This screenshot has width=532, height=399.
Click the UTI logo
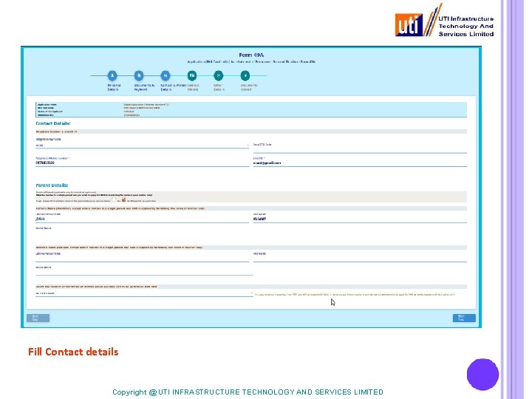click(x=444, y=21)
